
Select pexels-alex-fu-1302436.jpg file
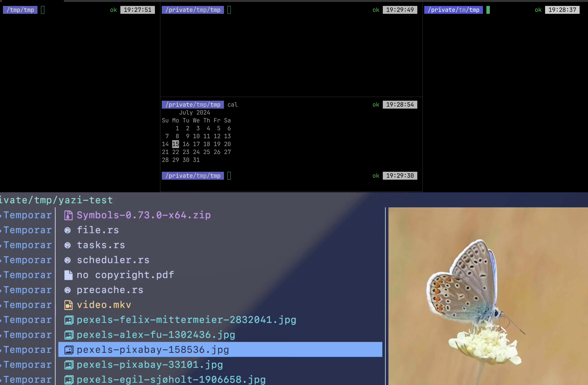[x=156, y=335]
